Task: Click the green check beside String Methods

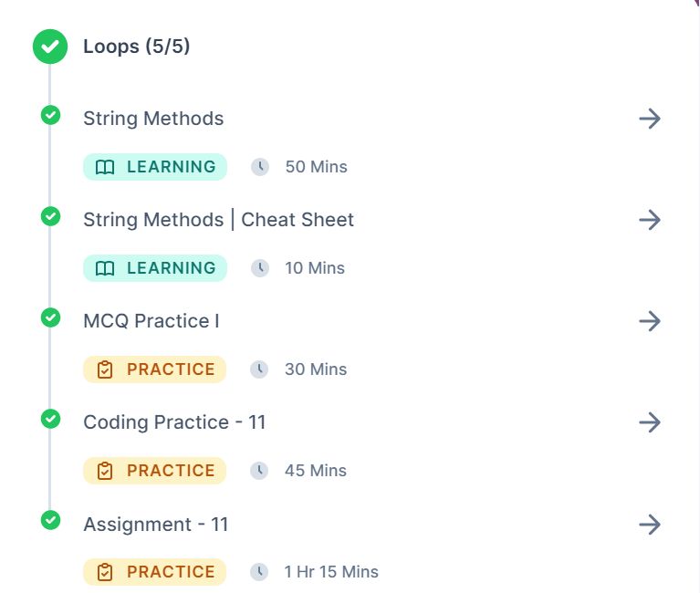Action: [51, 115]
